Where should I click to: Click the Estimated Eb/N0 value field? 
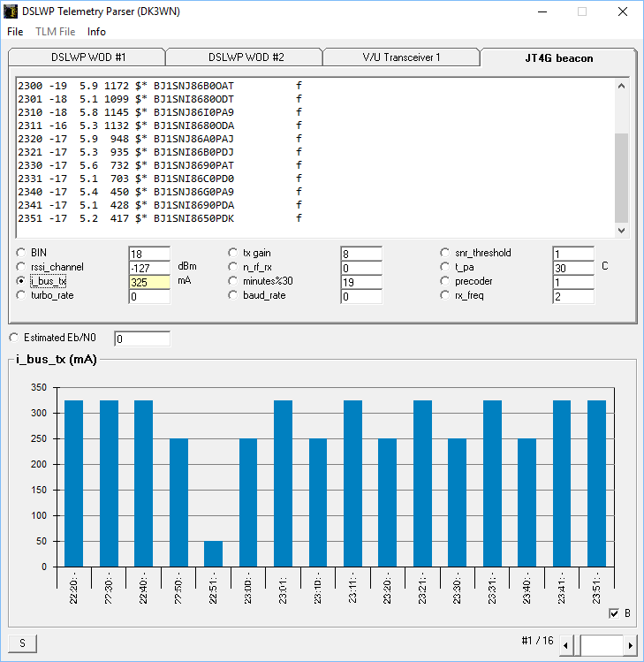(x=142, y=339)
